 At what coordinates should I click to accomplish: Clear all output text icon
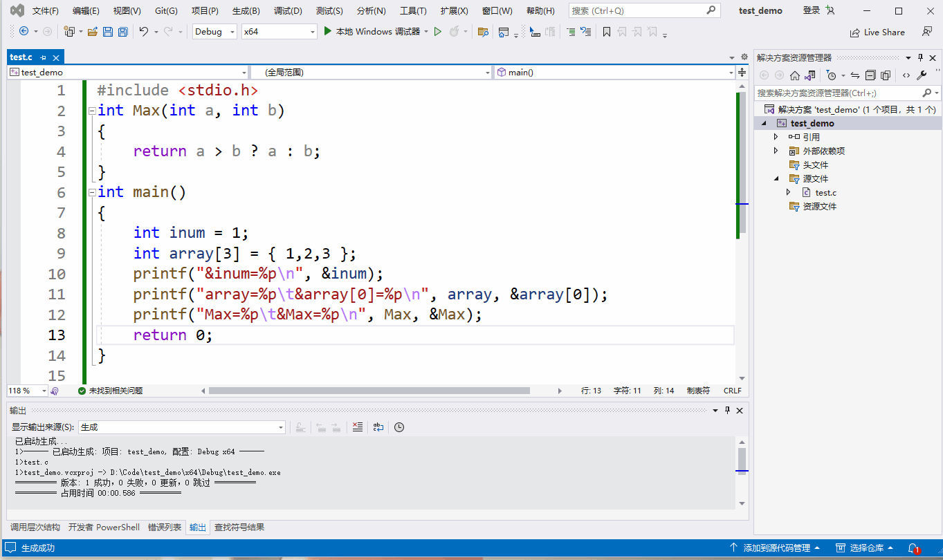[357, 427]
